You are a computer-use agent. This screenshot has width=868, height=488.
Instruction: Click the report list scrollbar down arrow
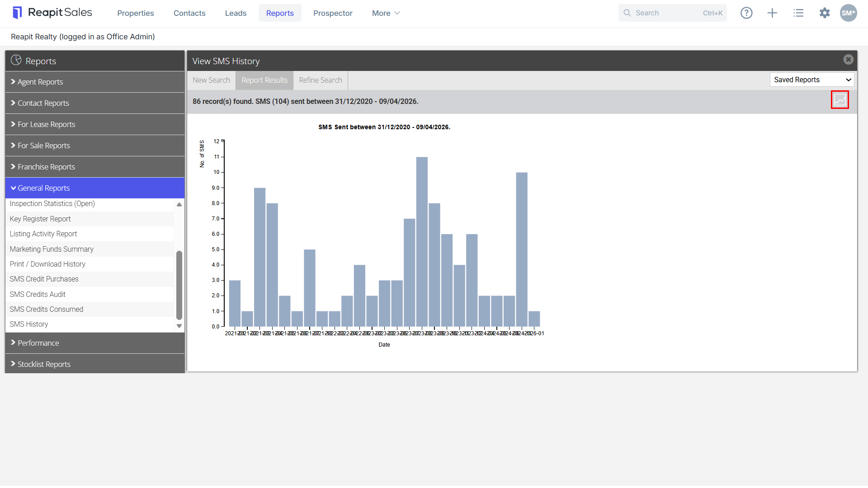point(179,326)
